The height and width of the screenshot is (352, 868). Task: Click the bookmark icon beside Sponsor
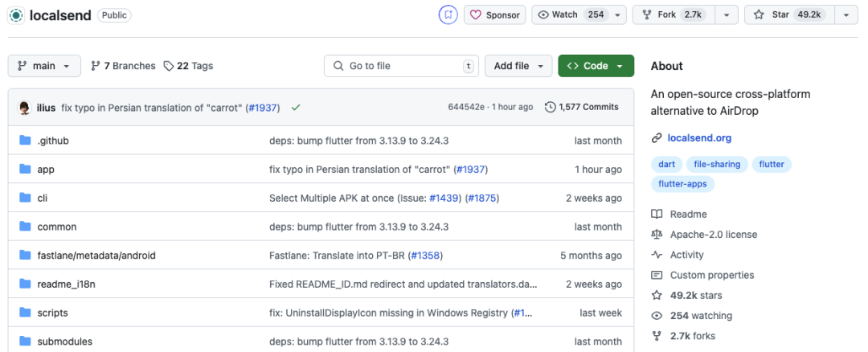pyautogui.click(x=448, y=15)
